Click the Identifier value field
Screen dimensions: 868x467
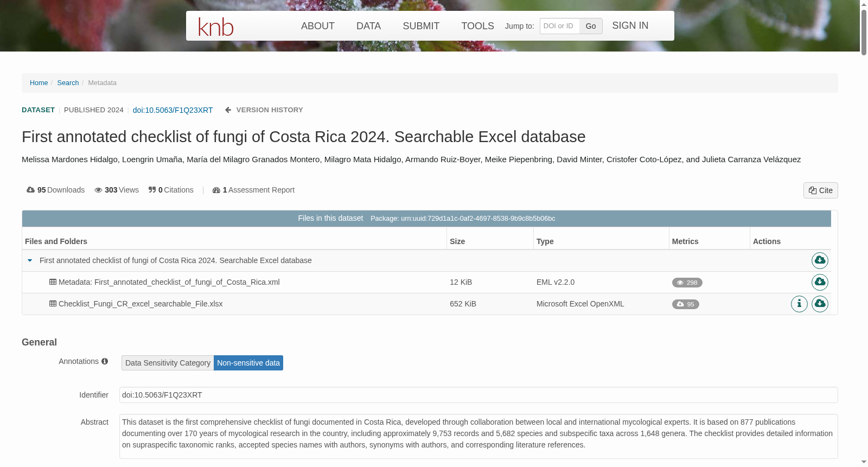click(x=478, y=395)
